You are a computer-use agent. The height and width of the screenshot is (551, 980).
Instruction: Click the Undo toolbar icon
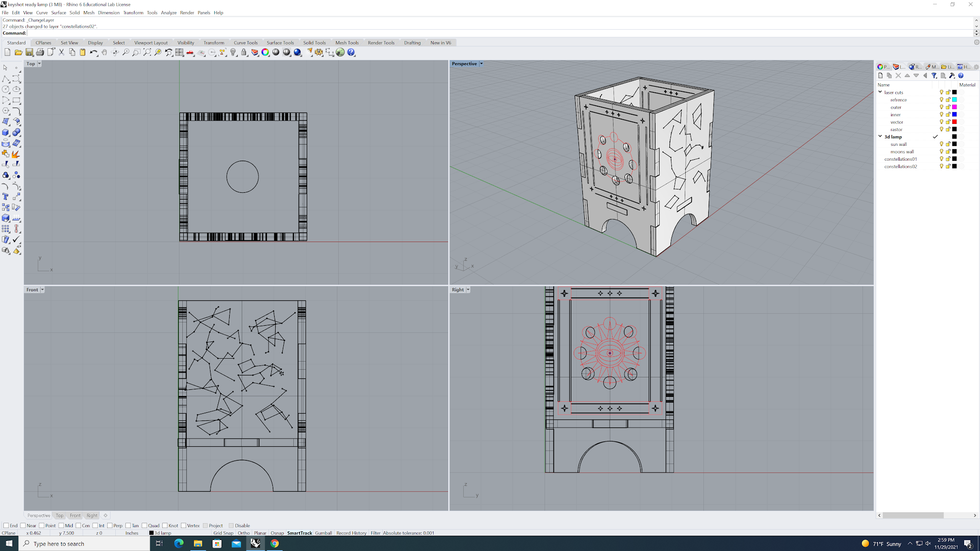coord(93,52)
